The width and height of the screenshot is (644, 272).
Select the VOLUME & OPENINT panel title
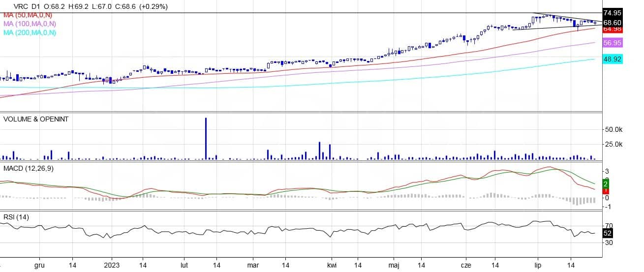pyautogui.click(x=36, y=119)
